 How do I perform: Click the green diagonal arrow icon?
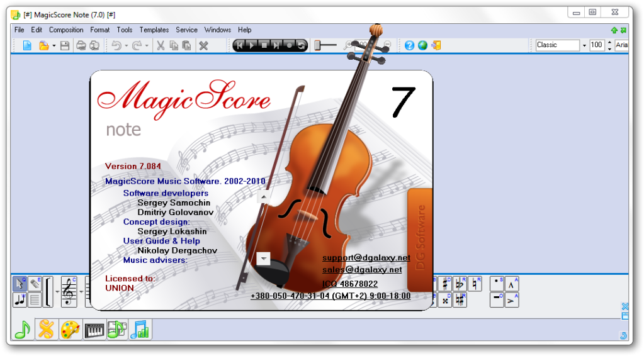pos(623,30)
